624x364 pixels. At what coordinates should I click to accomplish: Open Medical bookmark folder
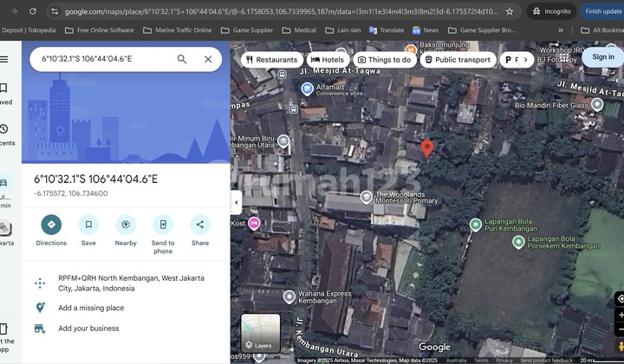pyautogui.click(x=299, y=30)
